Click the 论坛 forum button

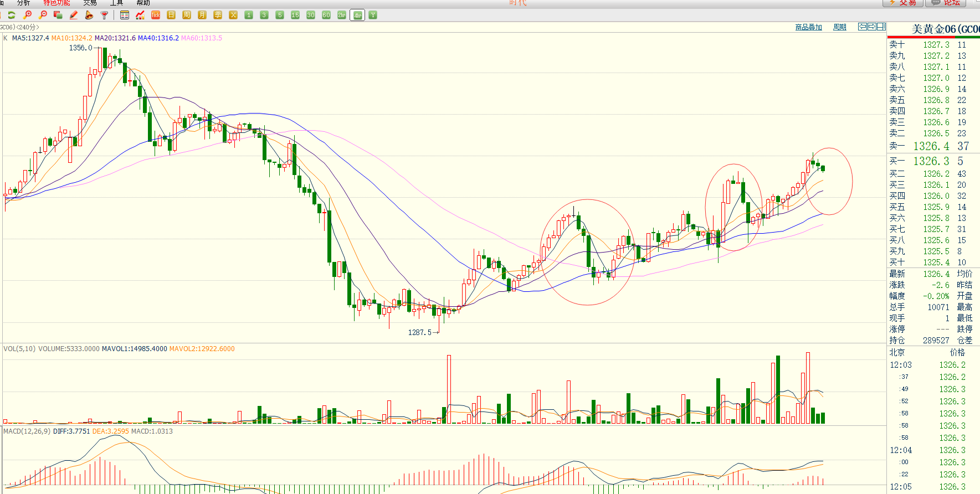[946, 3]
